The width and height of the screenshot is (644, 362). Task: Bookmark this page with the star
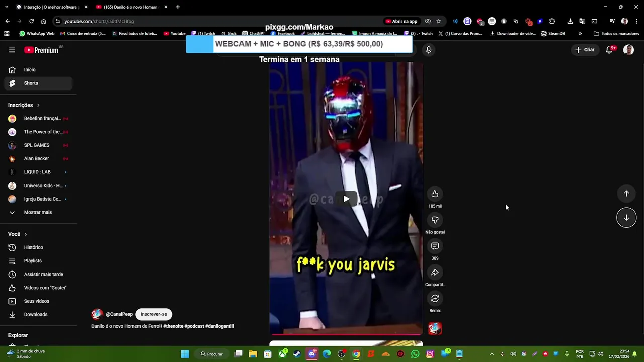439,21
